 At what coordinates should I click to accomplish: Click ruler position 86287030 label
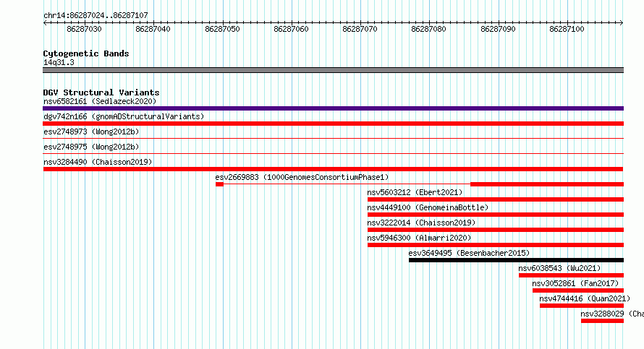[x=84, y=29]
